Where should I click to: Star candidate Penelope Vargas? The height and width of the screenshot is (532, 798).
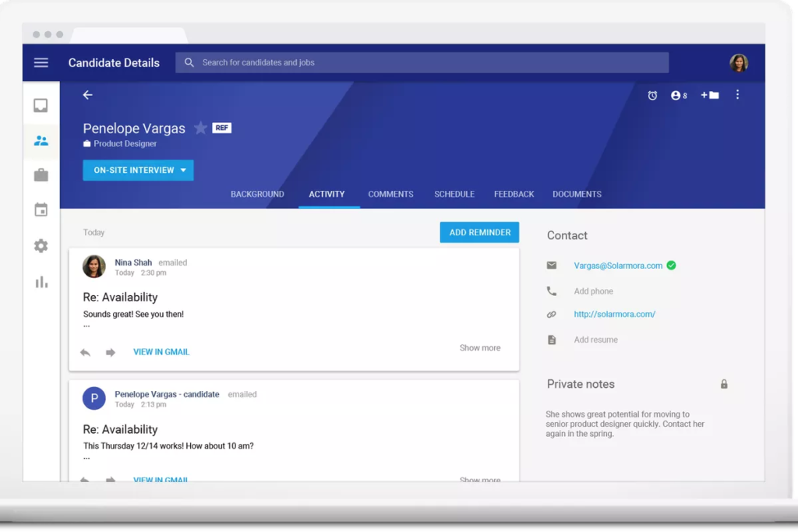click(x=200, y=128)
